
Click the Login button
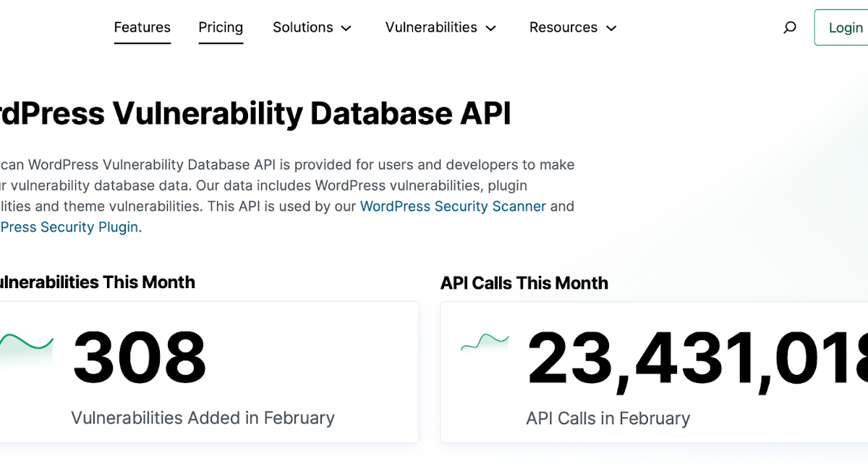841,28
